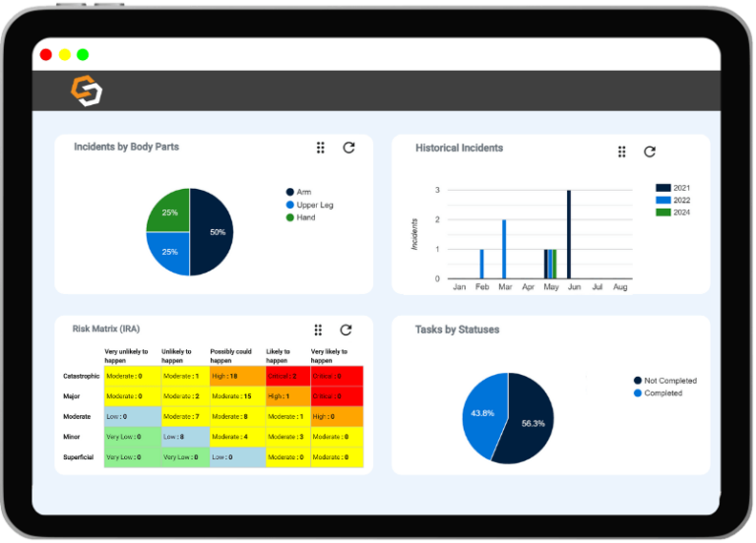
Task: Click the 56.3% Not Completed pie slice
Action: pos(530,423)
